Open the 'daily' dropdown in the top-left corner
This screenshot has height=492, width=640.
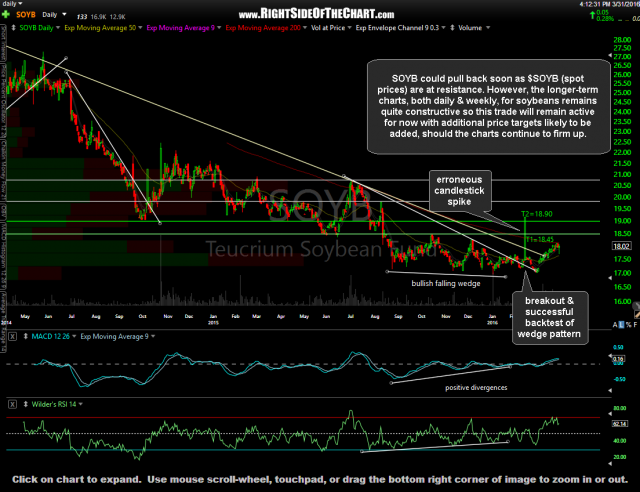pyautogui.click(x=12, y=3)
